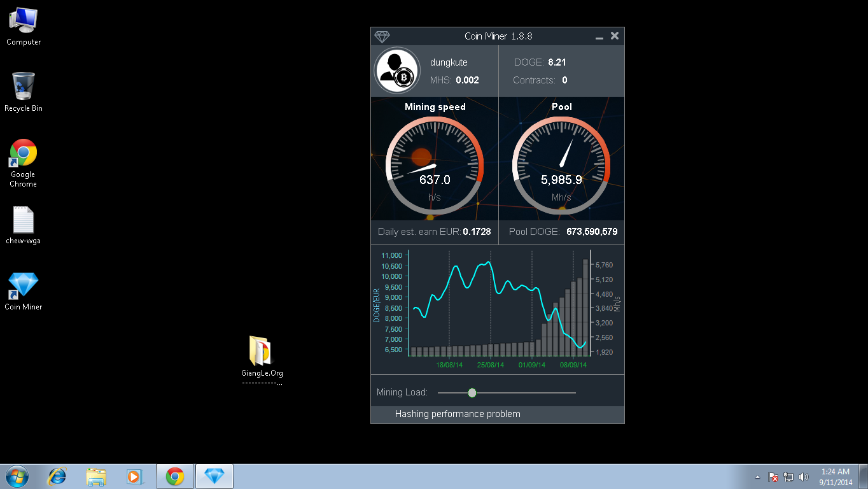Click the Pool speed gauge

[x=561, y=166]
